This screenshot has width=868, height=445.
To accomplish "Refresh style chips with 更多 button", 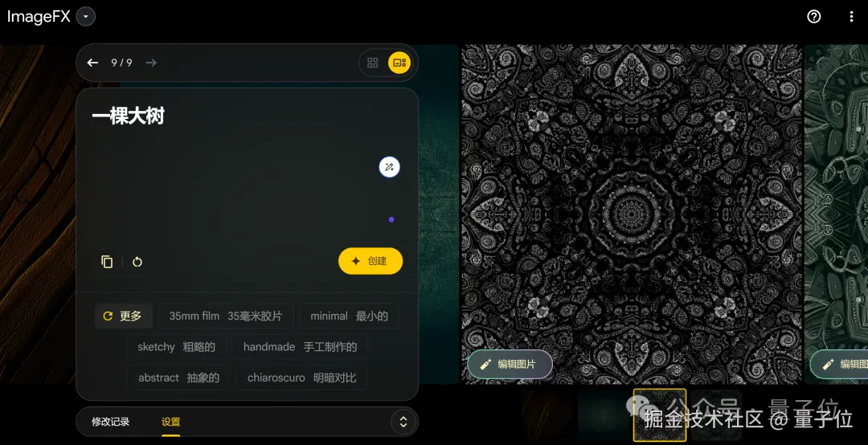I will point(123,316).
